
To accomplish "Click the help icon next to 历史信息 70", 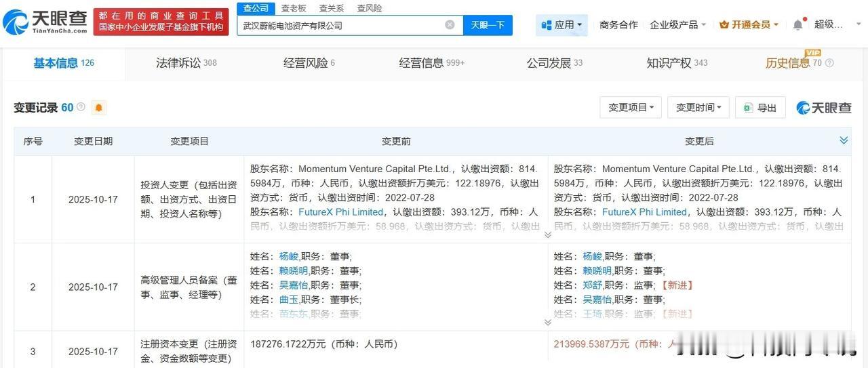I will (x=829, y=63).
